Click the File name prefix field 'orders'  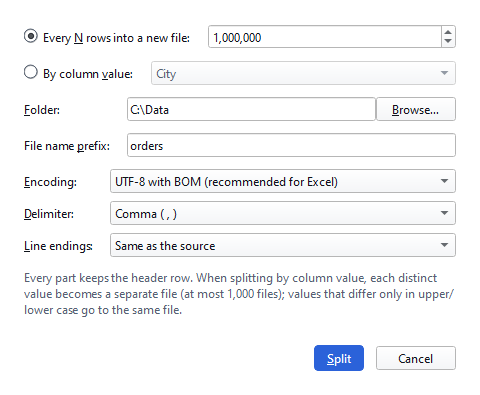coord(291,145)
